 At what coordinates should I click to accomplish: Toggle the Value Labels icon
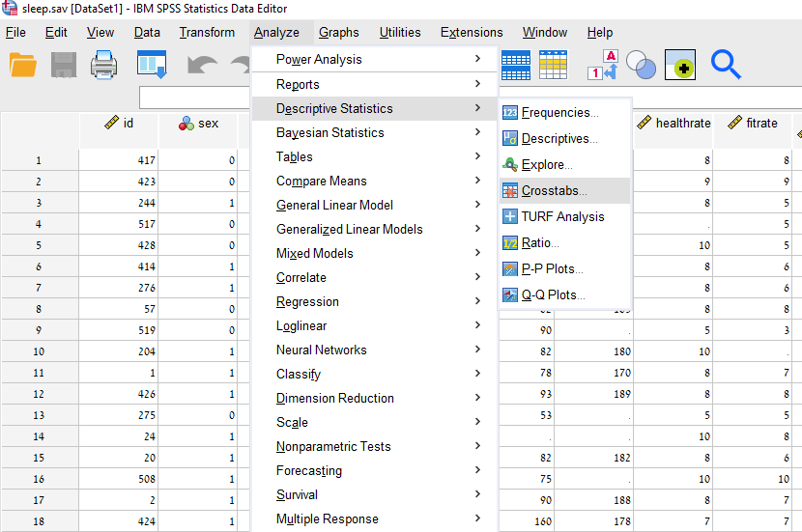click(603, 66)
